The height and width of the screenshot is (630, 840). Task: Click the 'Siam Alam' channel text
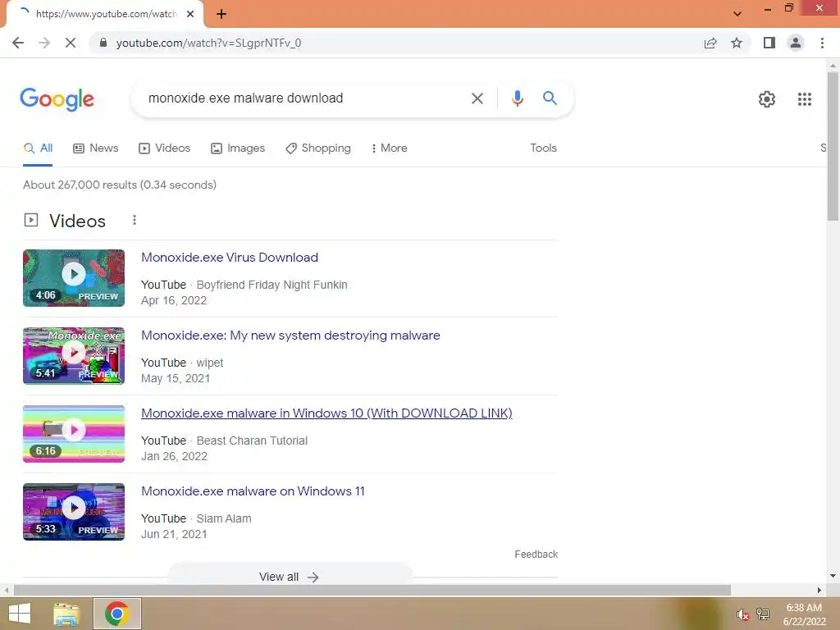click(223, 518)
